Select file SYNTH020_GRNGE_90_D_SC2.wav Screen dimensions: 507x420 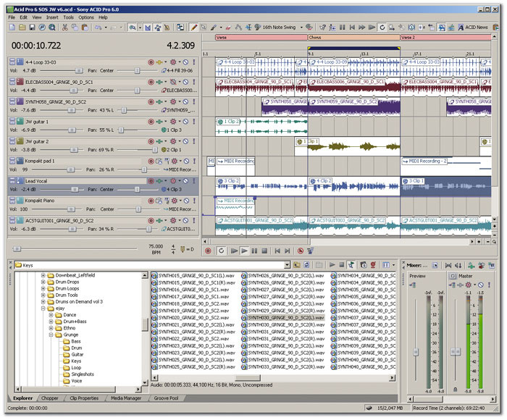click(x=190, y=318)
